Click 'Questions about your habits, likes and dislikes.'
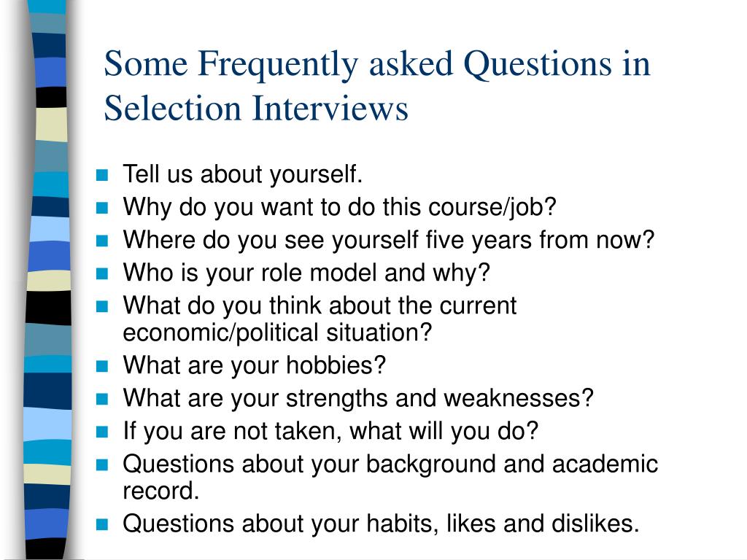 (381, 524)
